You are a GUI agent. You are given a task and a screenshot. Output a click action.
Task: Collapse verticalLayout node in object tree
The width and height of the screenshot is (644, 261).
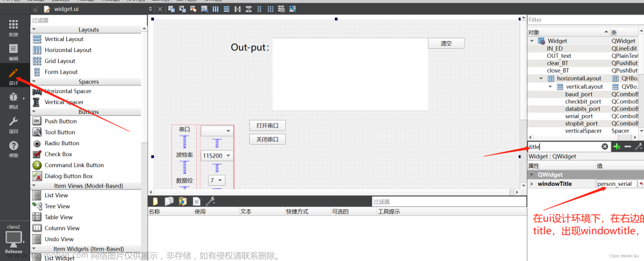tap(550, 87)
